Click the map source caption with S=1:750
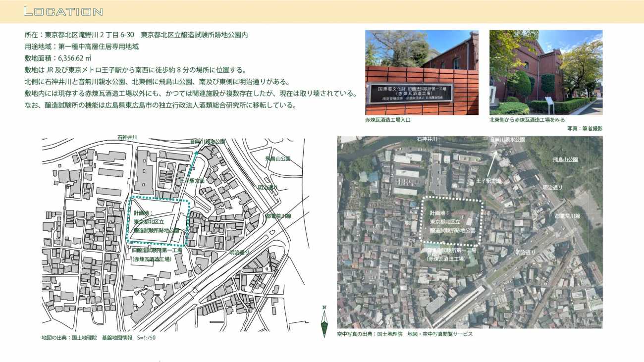Screen dimensions: 644x362 99,338
